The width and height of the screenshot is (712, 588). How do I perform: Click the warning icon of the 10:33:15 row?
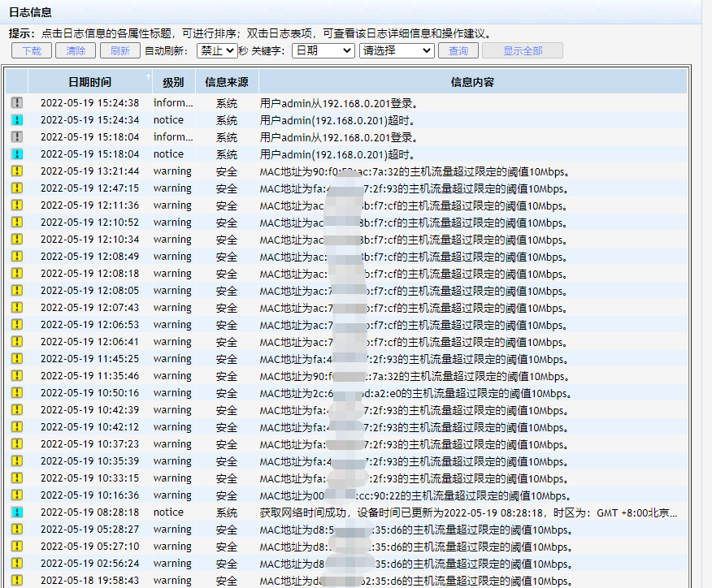[x=17, y=478]
